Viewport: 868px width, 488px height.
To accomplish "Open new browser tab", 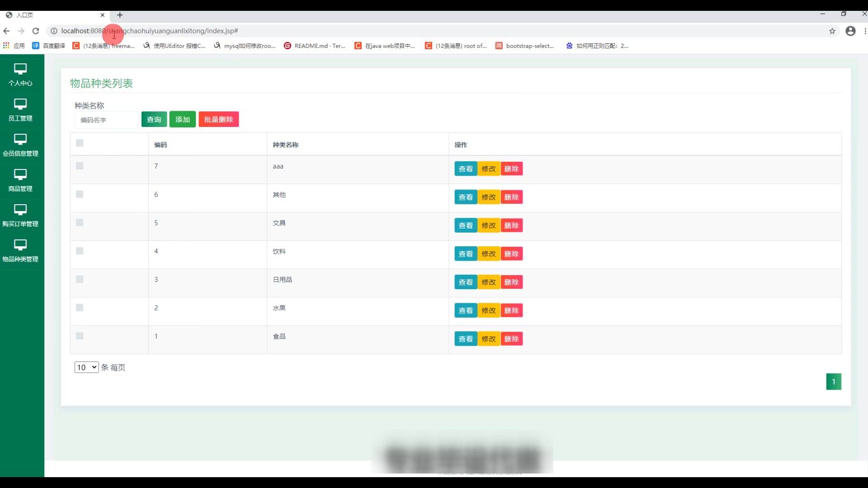I will coord(120,15).
